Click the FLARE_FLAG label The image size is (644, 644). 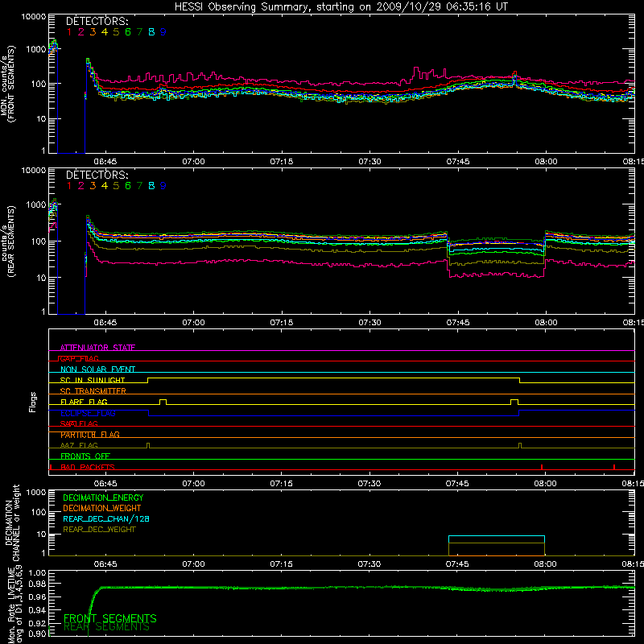[84, 402]
